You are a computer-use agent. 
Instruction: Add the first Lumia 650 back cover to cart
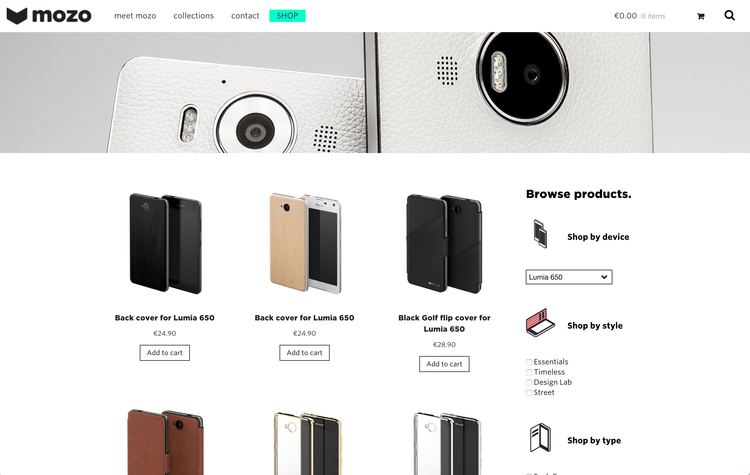click(x=165, y=353)
